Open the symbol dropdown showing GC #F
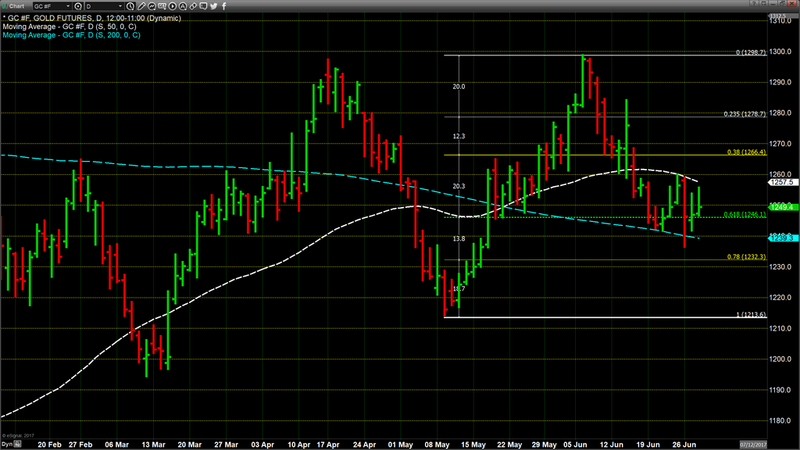This screenshot has width=800, height=450. tap(52, 6)
